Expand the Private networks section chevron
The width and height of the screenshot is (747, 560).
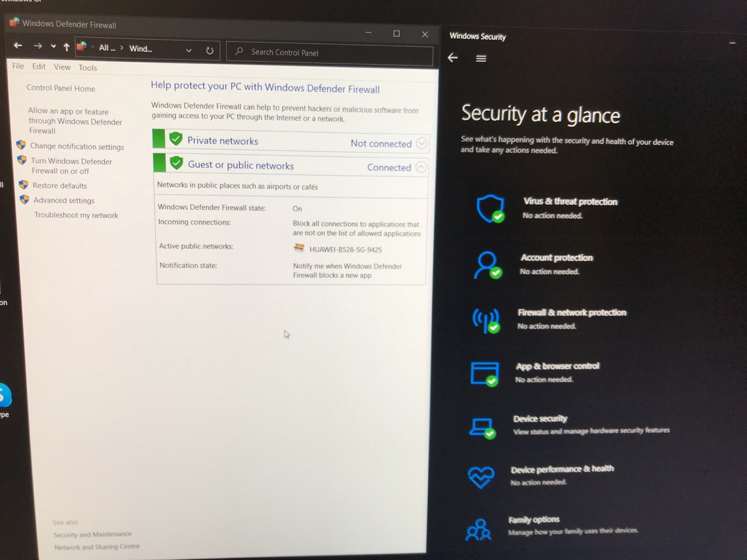(x=422, y=143)
